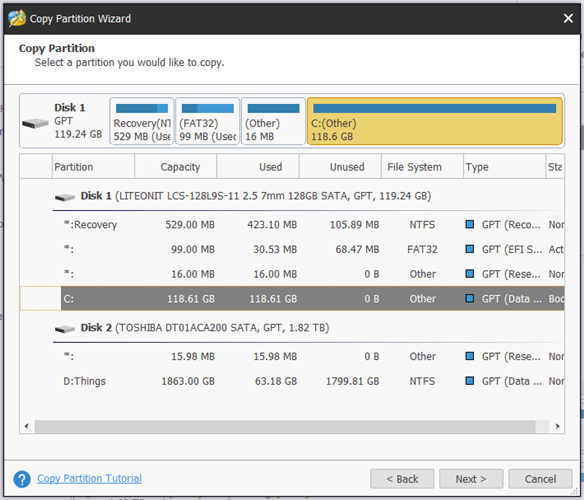This screenshot has width=584, height=500.
Task: Click the blue type square in 15.98 MB row
Action: click(x=470, y=356)
